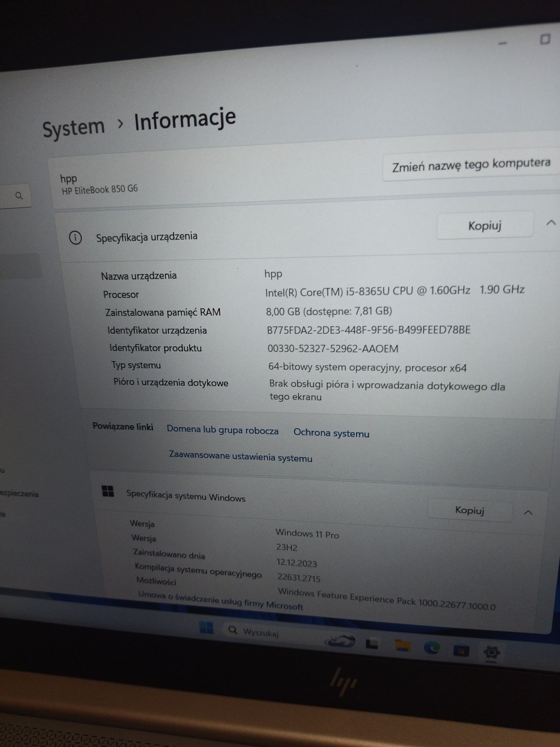Open the Ochrona systemu link
Viewport: 560px width, 747px height.
click(331, 433)
